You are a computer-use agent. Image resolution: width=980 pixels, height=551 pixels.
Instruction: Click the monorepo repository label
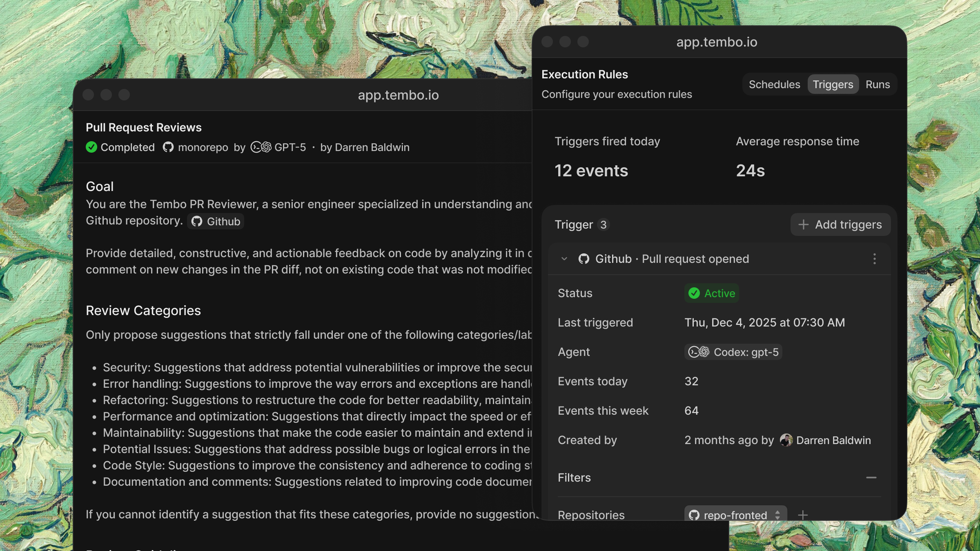(x=203, y=147)
